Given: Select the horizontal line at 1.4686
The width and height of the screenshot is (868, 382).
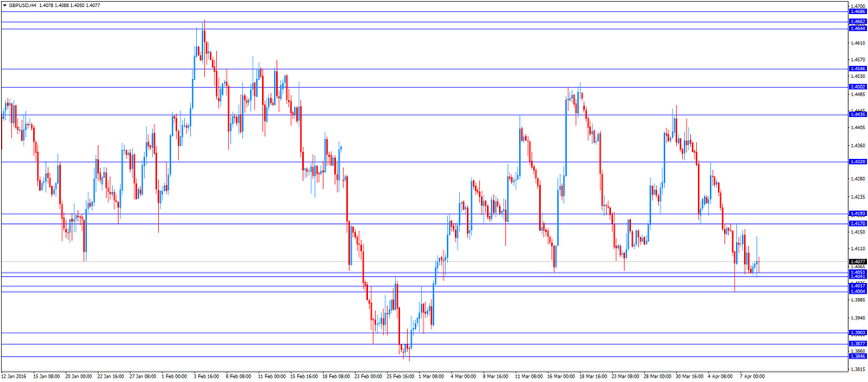Looking at the screenshot, I should (x=424, y=11).
